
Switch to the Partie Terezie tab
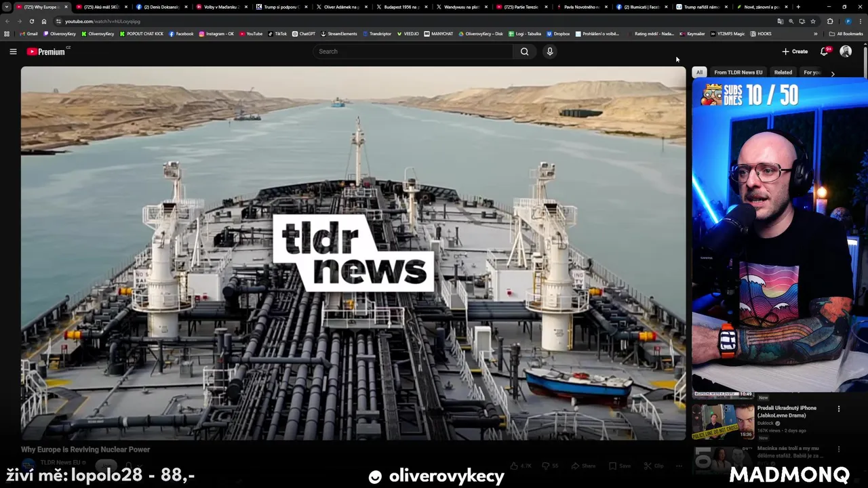tap(521, 7)
